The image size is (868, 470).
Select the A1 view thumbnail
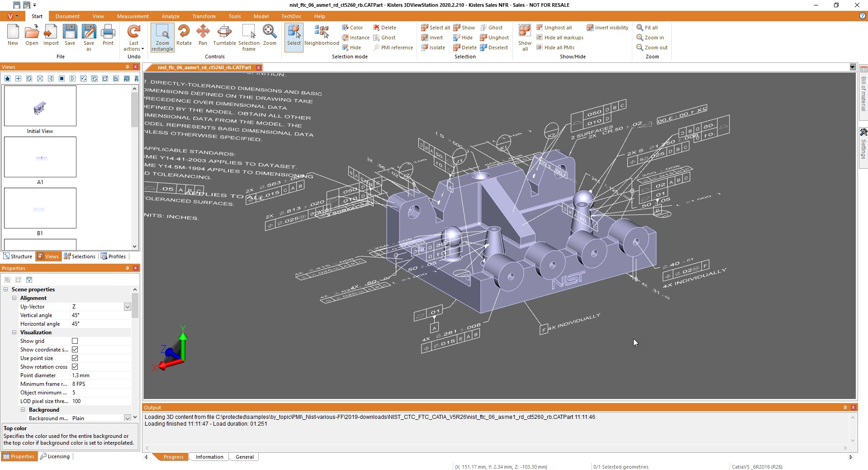point(40,157)
